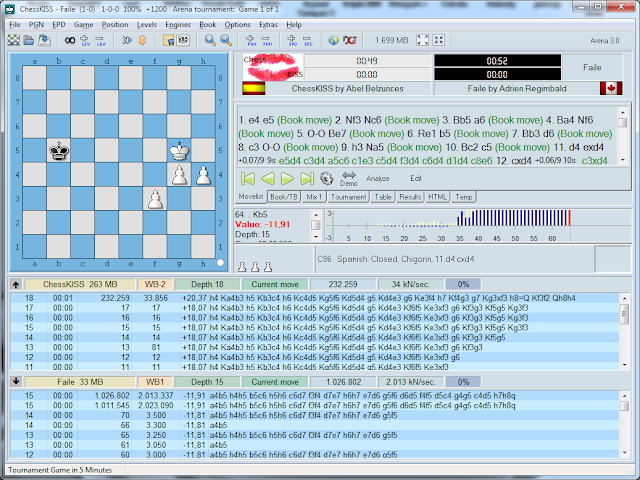Click the side-to-move indicator circle
The width and height of the screenshot is (640, 480).
[220, 263]
